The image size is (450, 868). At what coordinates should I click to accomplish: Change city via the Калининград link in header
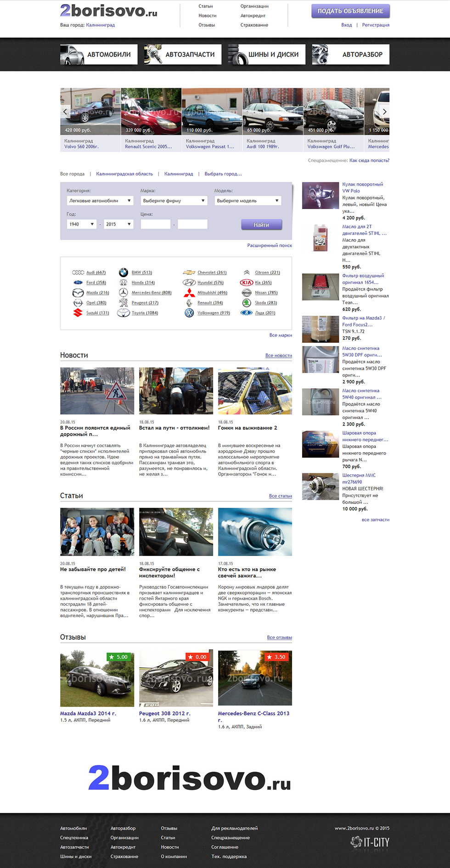[101, 25]
